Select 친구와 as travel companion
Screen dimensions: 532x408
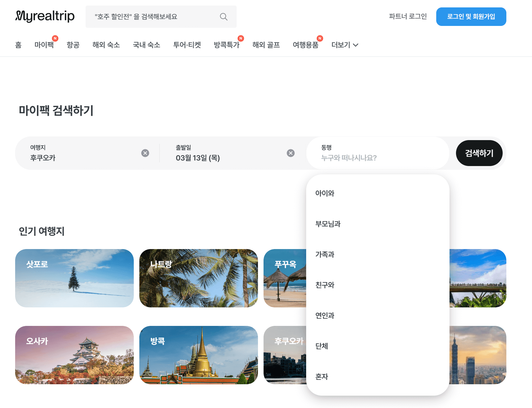pos(325,285)
